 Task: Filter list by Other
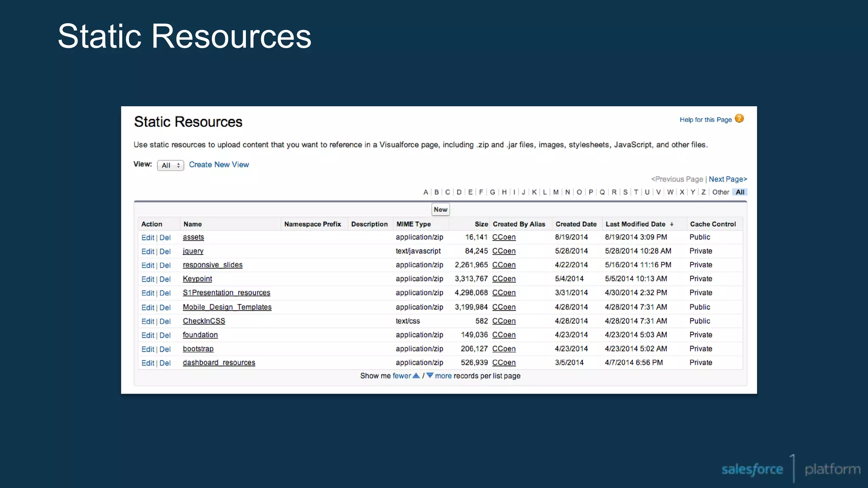(x=721, y=192)
